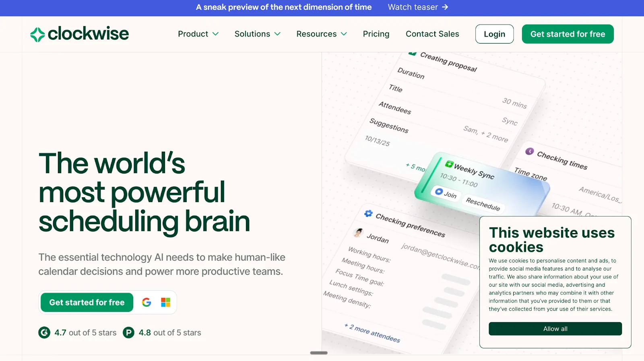Click the 'Checking preferences' label

tap(411, 225)
